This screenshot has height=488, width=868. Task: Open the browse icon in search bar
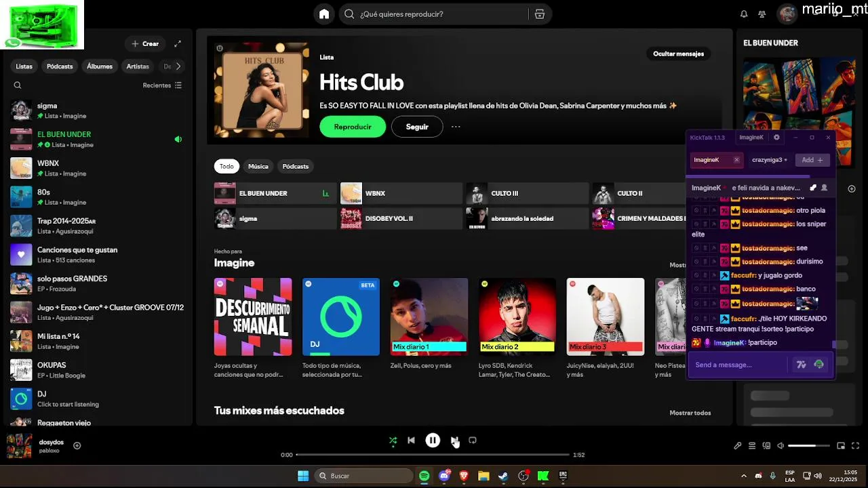pos(540,14)
